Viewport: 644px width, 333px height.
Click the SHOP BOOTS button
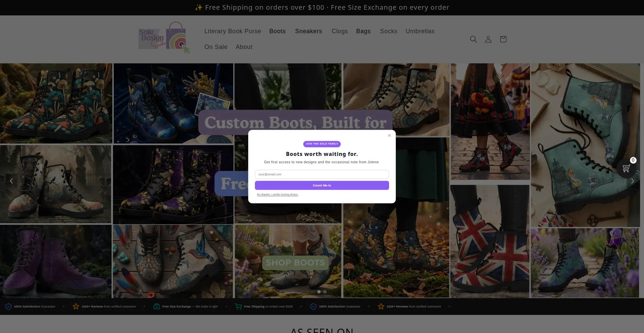(296, 263)
